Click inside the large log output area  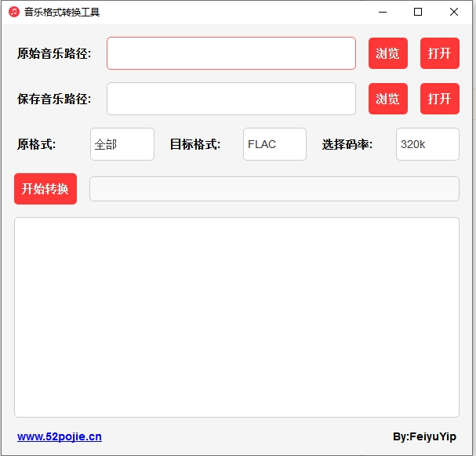pyautogui.click(x=237, y=317)
